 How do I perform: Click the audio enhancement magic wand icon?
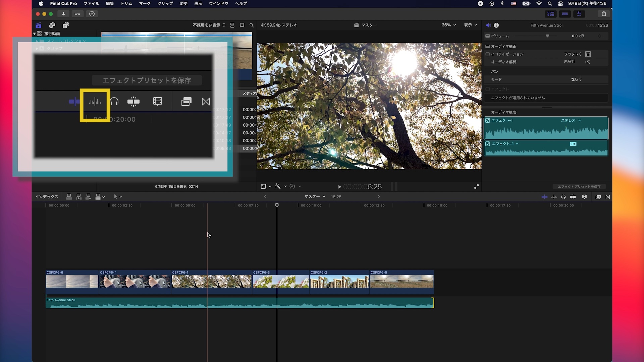coord(588,62)
